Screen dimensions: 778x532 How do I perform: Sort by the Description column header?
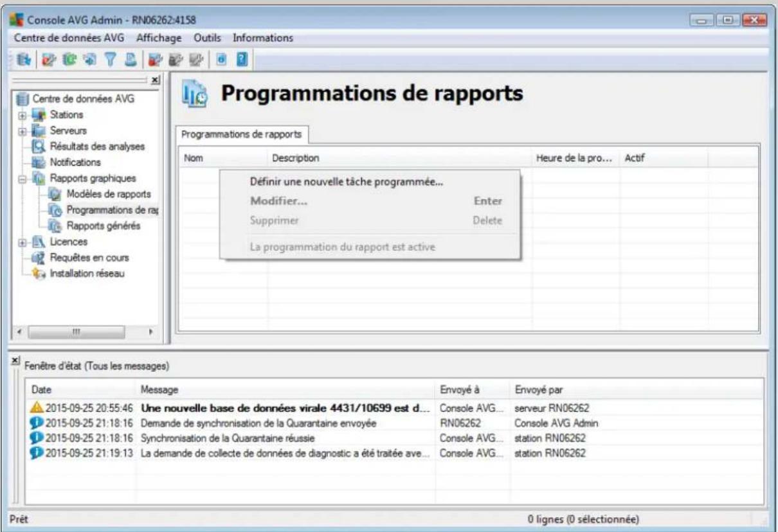coord(399,157)
